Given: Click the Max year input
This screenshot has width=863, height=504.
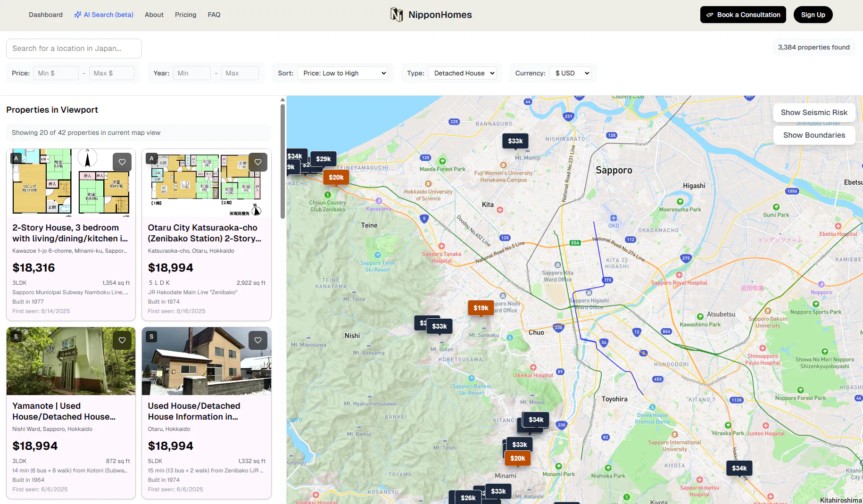Looking at the screenshot, I should [240, 73].
